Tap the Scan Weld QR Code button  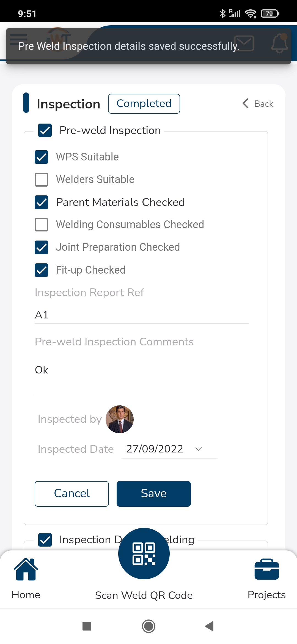coord(144,553)
